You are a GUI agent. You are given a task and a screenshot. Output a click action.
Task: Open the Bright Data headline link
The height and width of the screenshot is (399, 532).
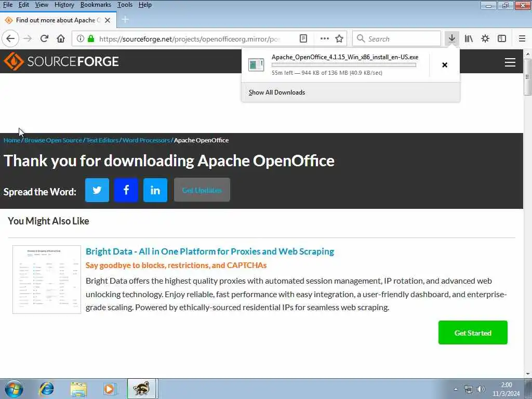tap(210, 251)
